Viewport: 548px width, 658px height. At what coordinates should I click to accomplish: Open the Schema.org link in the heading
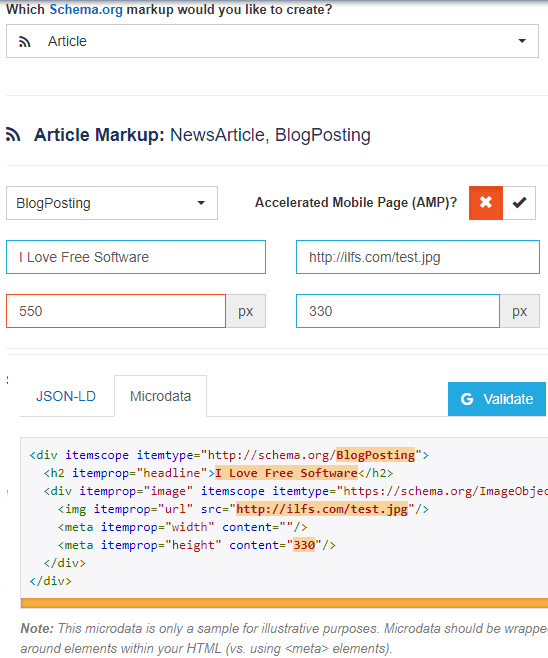[x=86, y=9]
